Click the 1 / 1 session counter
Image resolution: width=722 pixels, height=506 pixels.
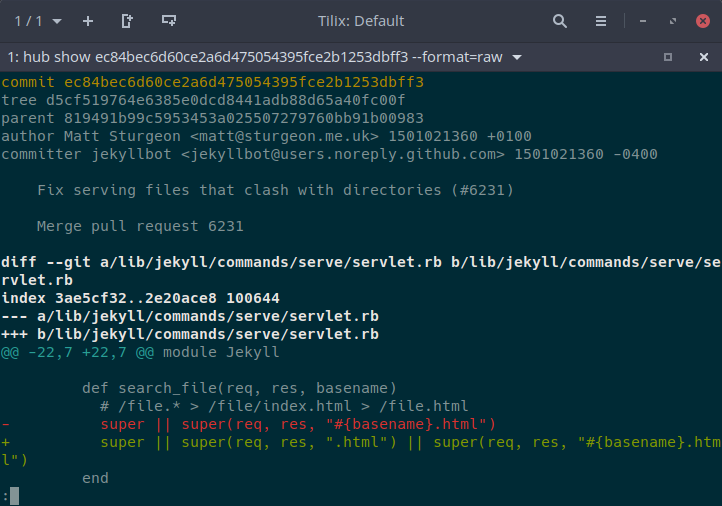pos(29,21)
